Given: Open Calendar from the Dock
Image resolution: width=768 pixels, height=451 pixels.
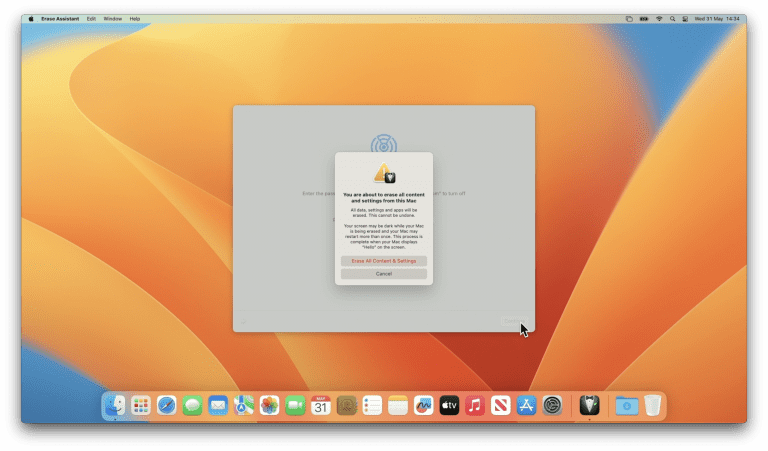Looking at the screenshot, I should (321, 405).
